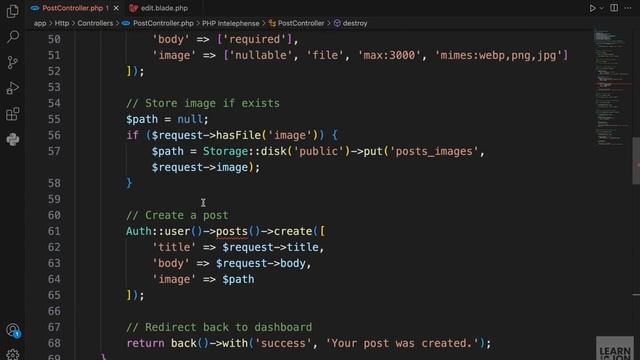
Task: Select the PostController.php breadcrumb
Action: (163, 23)
